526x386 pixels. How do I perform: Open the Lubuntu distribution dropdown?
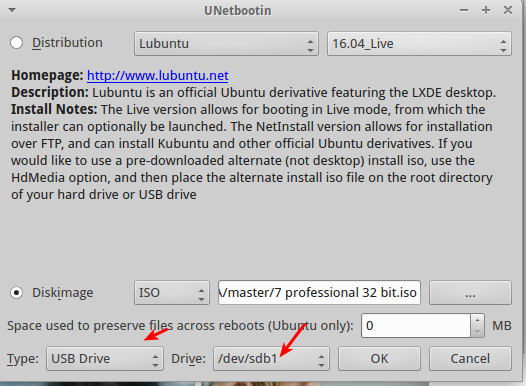pyautogui.click(x=226, y=44)
